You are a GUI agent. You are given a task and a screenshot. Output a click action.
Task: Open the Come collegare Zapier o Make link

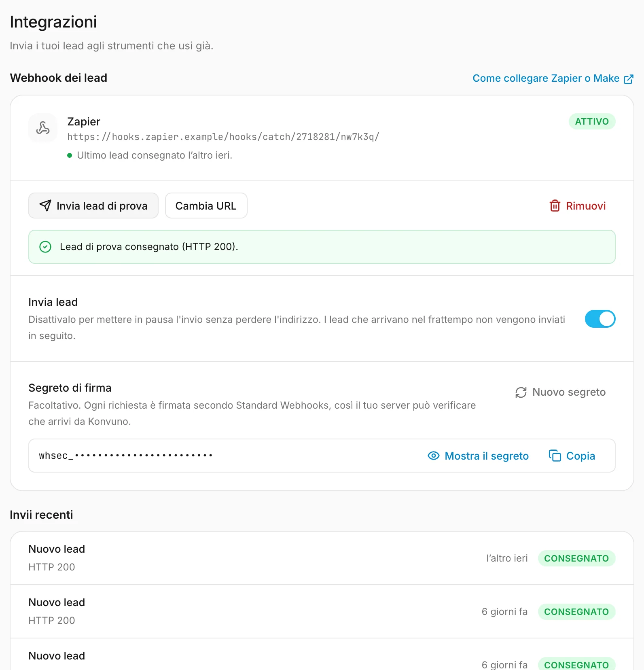[553, 78]
